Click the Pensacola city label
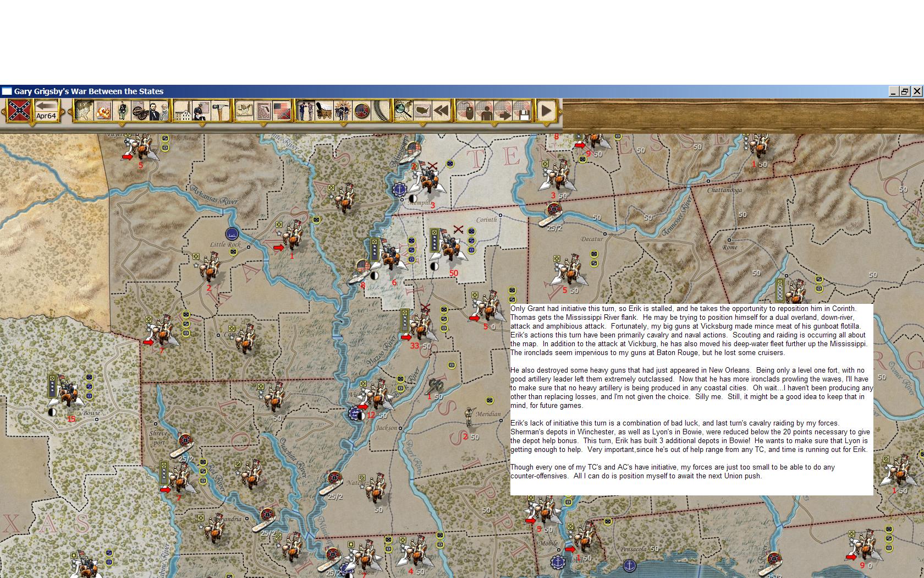924x578 pixels. pos(632,549)
